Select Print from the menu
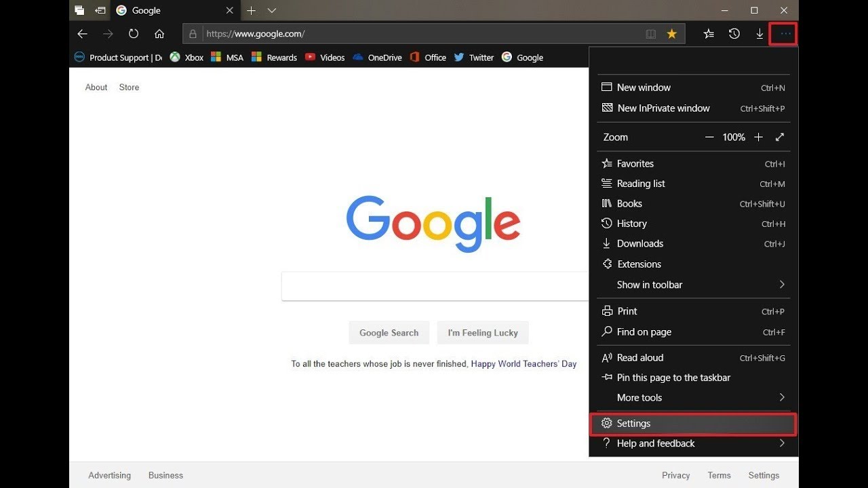Image resolution: width=868 pixels, height=488 pixels. [694, 311]
